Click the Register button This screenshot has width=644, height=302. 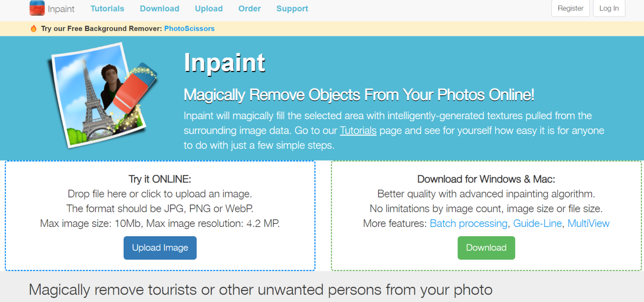[x=570, y=8]
